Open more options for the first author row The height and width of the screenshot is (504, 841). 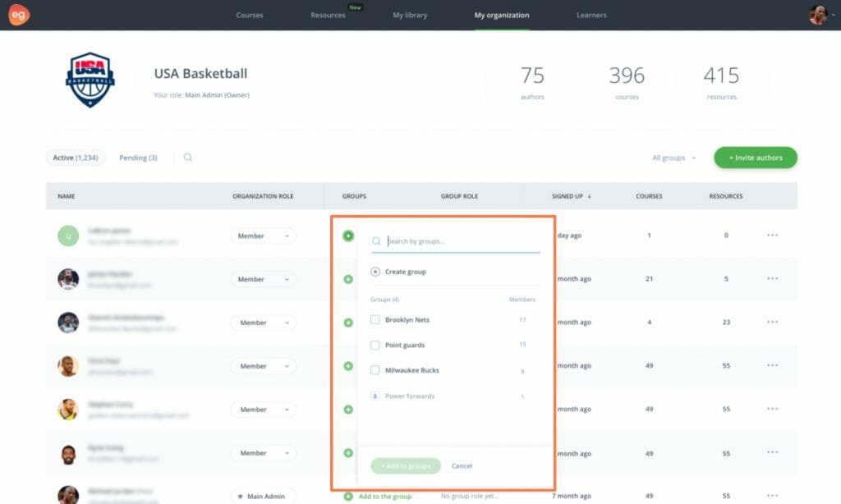[772, 235]
